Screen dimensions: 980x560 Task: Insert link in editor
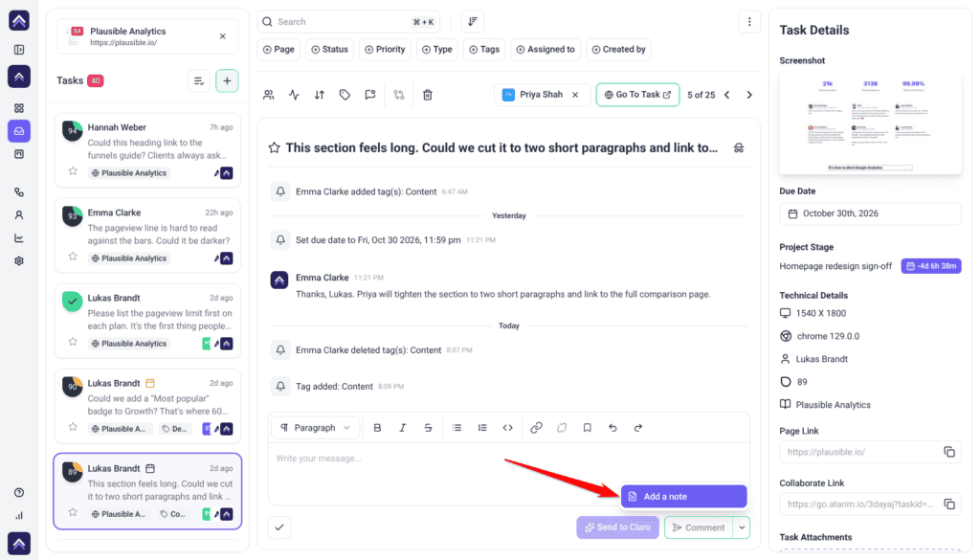point(536,428)
